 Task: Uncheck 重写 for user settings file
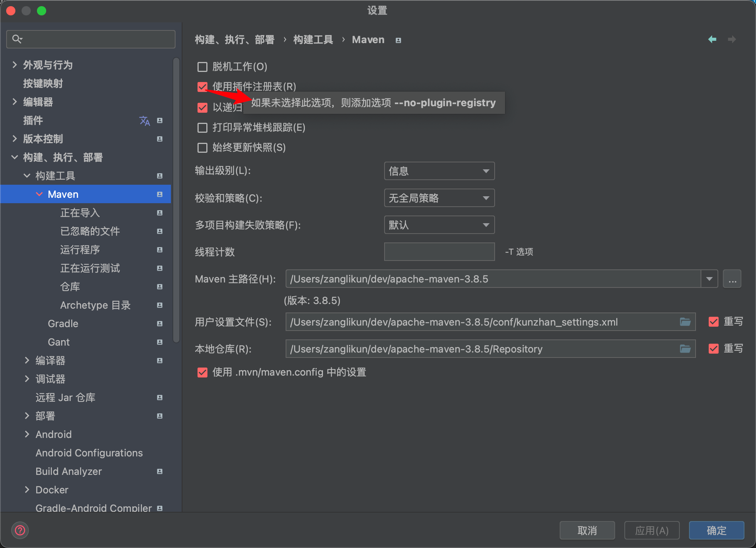(x=714, y=322)
